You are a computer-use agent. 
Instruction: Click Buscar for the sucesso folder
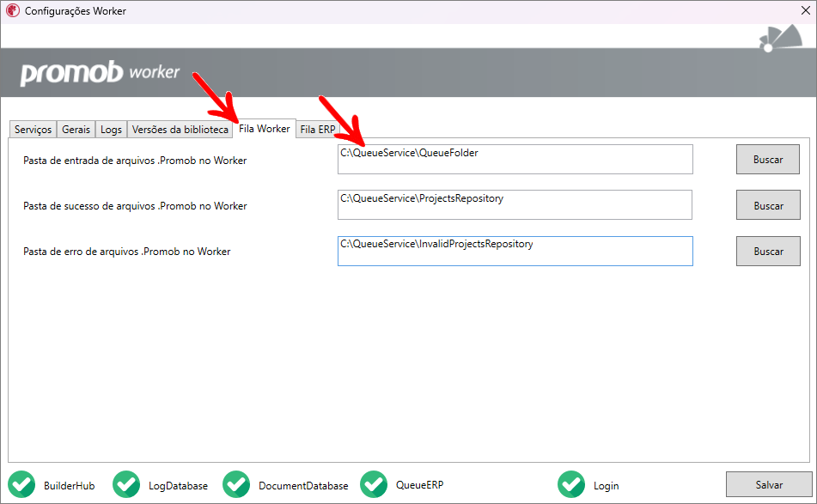[768, 205]
